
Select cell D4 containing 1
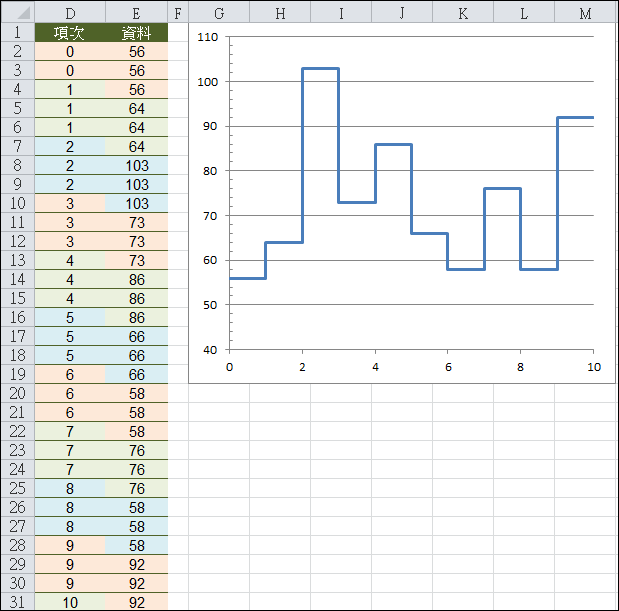[70, 89]
